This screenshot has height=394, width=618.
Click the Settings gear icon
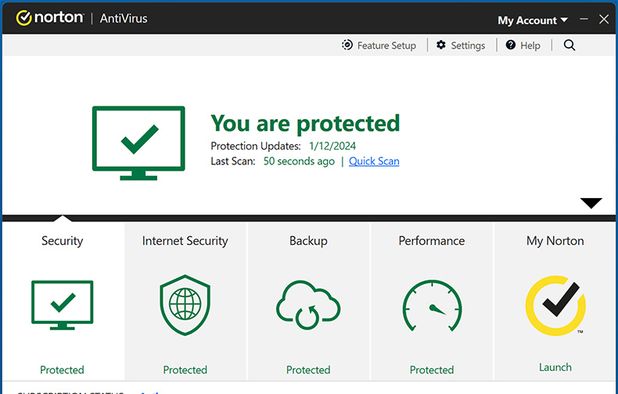[441, 45]
